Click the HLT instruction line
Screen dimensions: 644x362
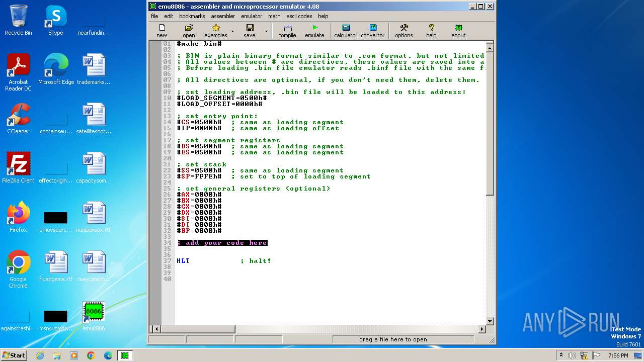pos(224,261)
